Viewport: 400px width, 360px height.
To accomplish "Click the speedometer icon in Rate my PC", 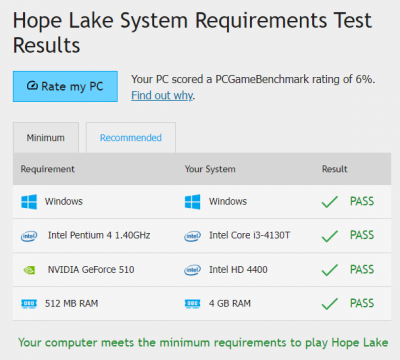I will [32, 86].
